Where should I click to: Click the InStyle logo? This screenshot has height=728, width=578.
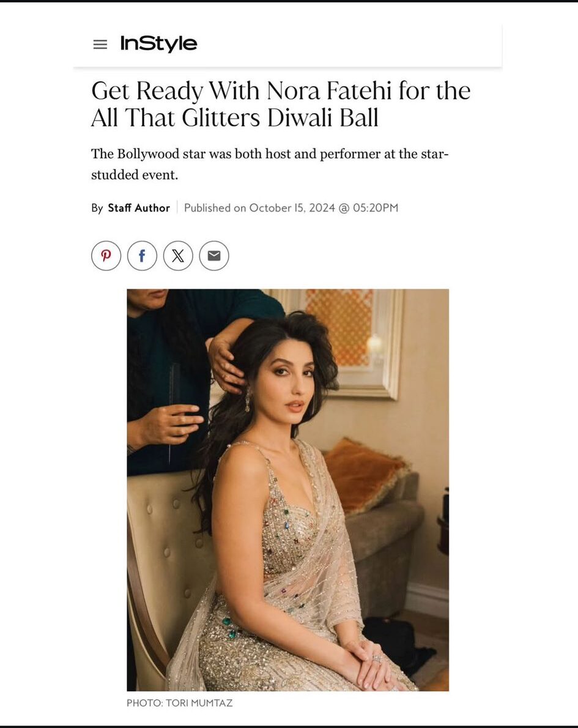(x=159, y=43)
